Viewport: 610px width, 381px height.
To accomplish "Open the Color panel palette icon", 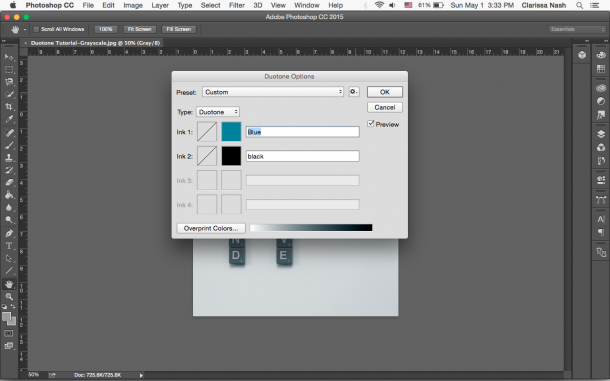I will tap(601, 55).
